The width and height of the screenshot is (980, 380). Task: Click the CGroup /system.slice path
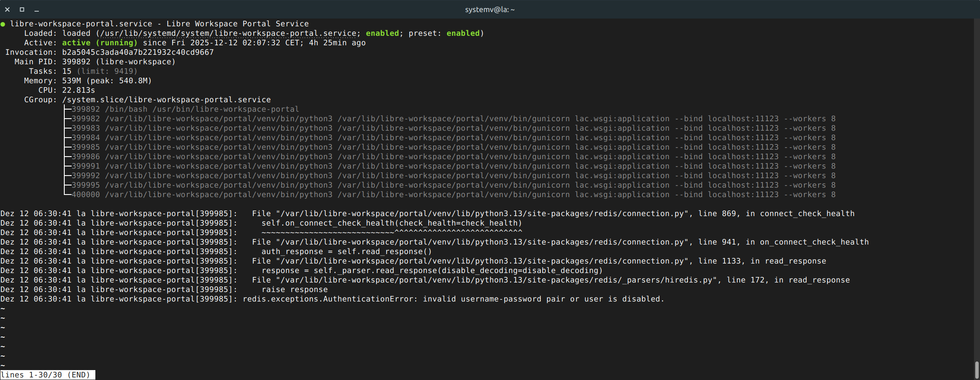166,100
